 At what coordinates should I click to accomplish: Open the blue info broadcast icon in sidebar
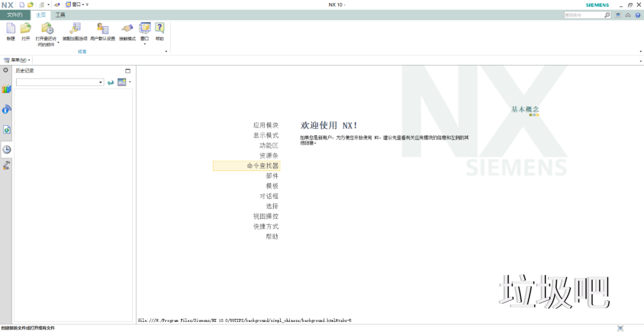coord(7,109)
